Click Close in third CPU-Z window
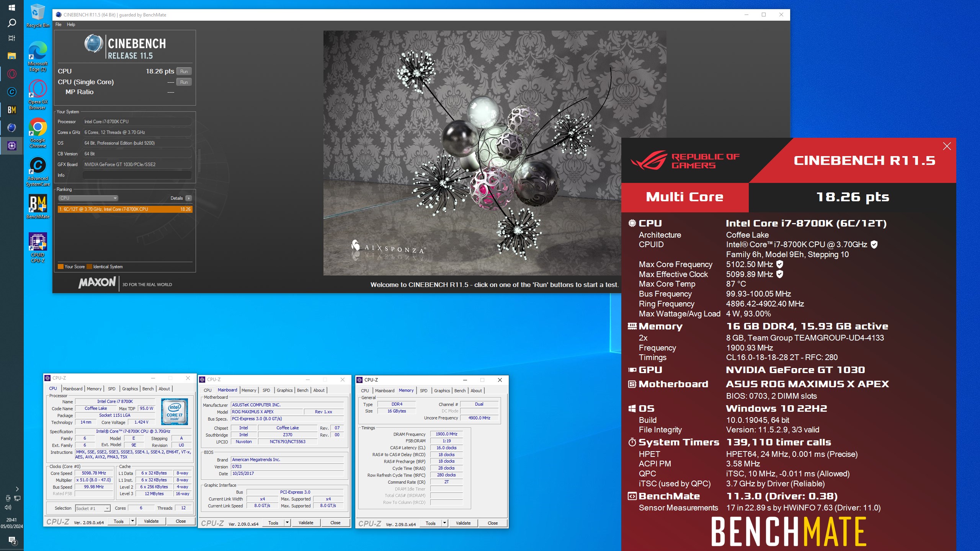The width and height of the screenshot is (980, 551). pos(493,523)
